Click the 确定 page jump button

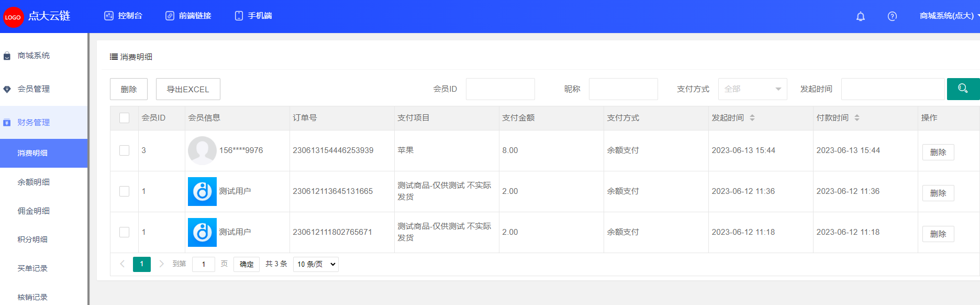pos(247,264)
